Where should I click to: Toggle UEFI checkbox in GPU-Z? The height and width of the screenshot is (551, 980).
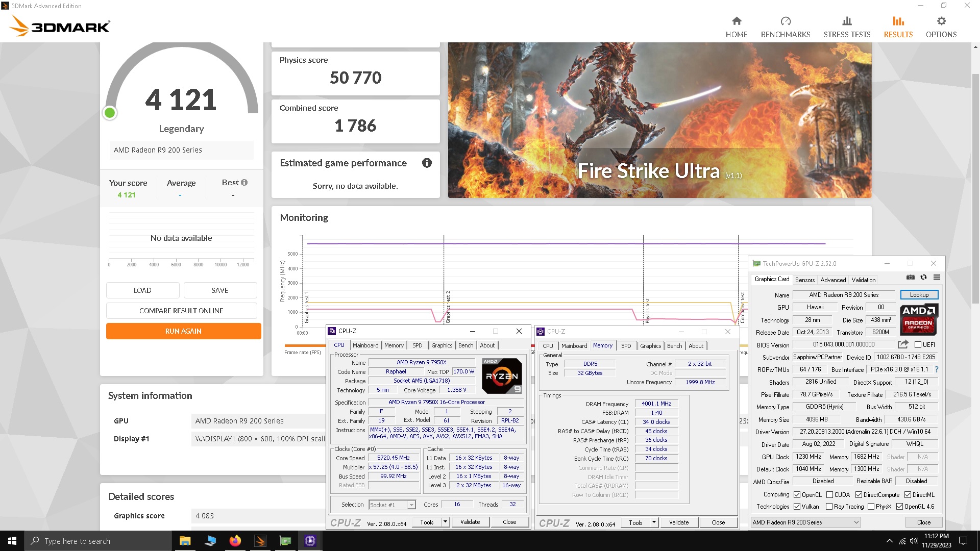pyautogui.click(x=918, y=345)
